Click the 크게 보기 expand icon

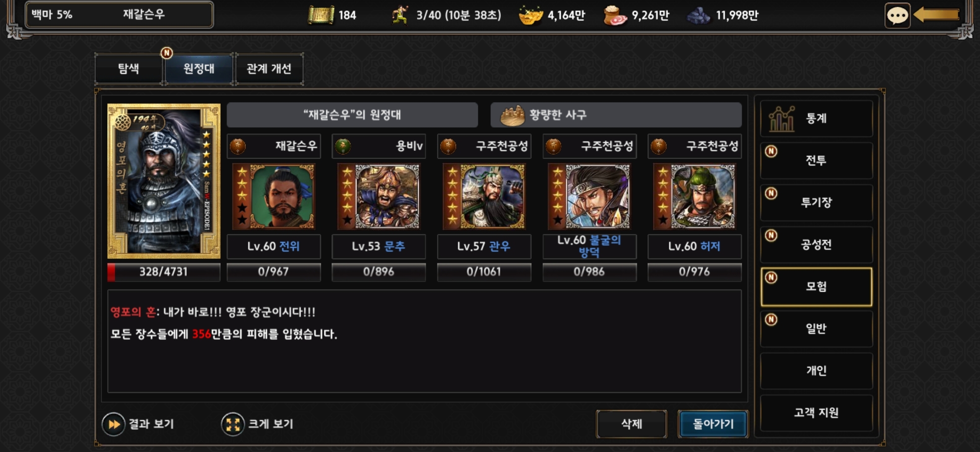[233, 424]
